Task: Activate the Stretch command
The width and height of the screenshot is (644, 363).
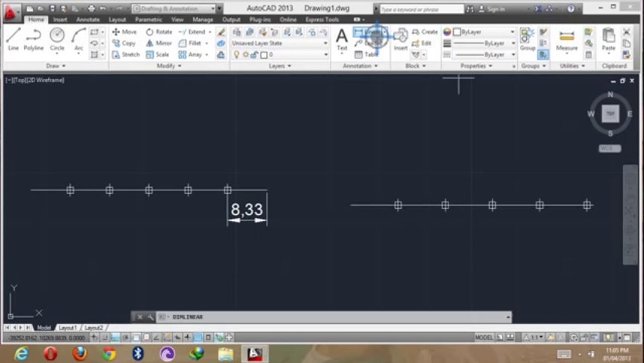Action: click(x=125, y=54)
